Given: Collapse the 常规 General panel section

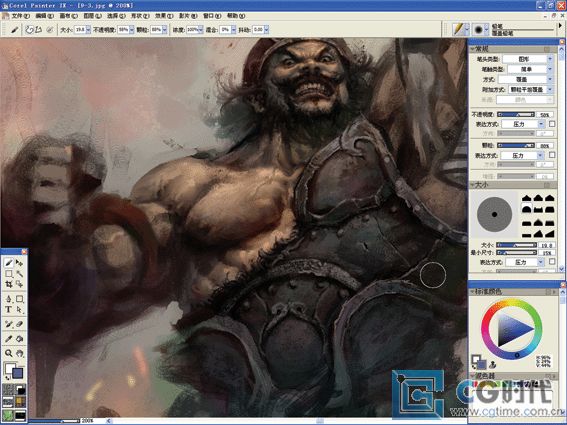Looking at the screenshot, I should 473,49.
